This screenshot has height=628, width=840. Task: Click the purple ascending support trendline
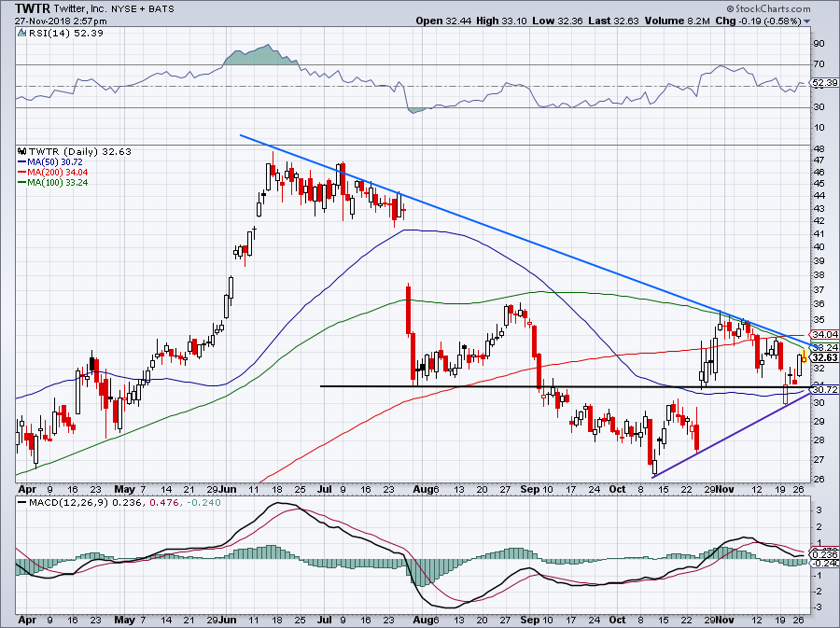tap(731, 435)
